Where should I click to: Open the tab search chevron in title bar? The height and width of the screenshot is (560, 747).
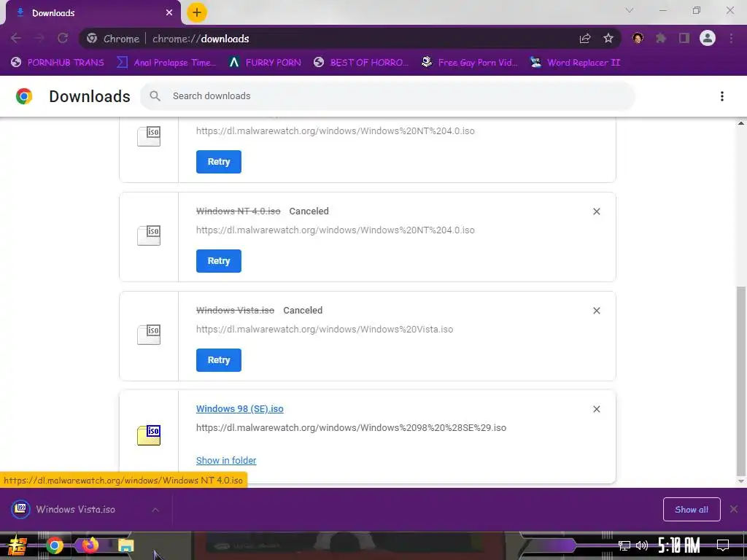630,10
